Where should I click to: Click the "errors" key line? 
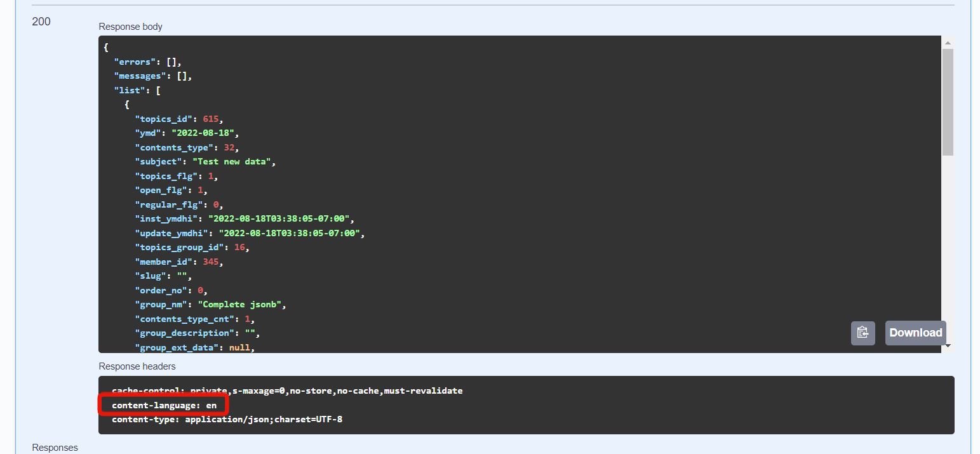click(148, 62)
